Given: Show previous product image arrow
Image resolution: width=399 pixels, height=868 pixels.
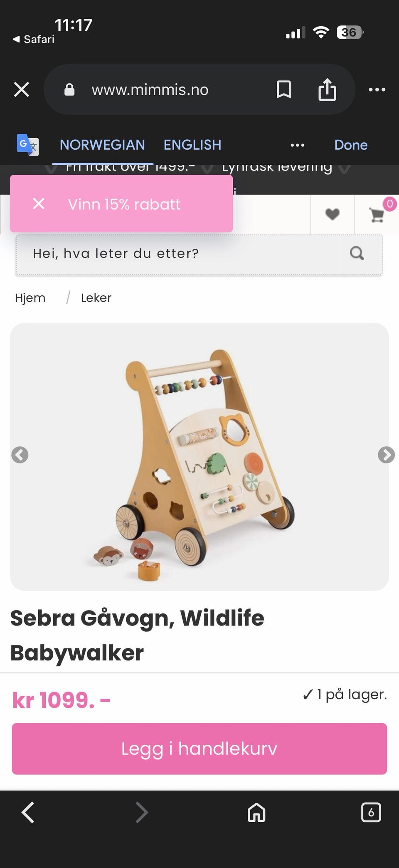Looking at the screenshot, I should pos(20,455).
